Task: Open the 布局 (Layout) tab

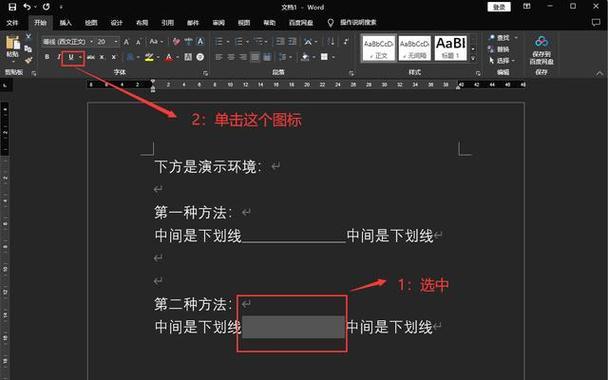Action: pos(142,22)
